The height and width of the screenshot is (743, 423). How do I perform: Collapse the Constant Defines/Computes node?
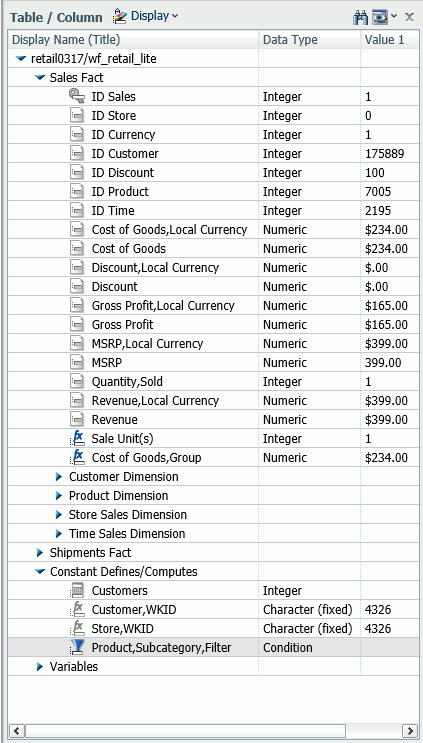coord(40,572)
